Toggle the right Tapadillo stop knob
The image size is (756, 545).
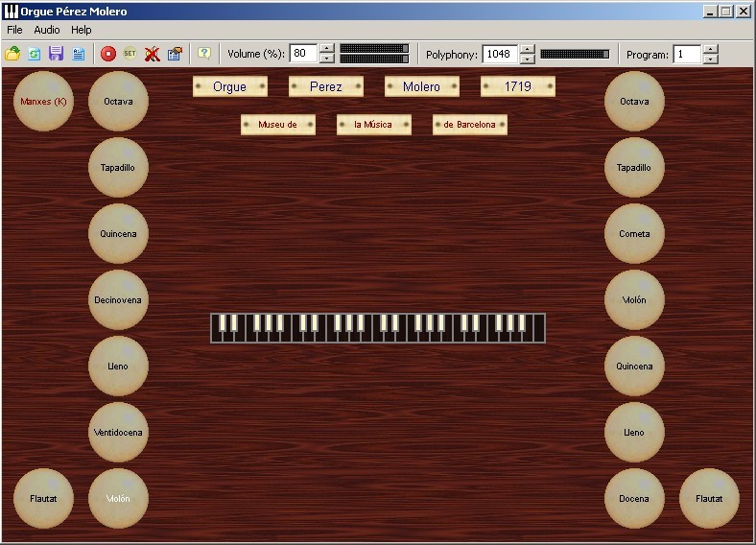click(x=634, y=167)
